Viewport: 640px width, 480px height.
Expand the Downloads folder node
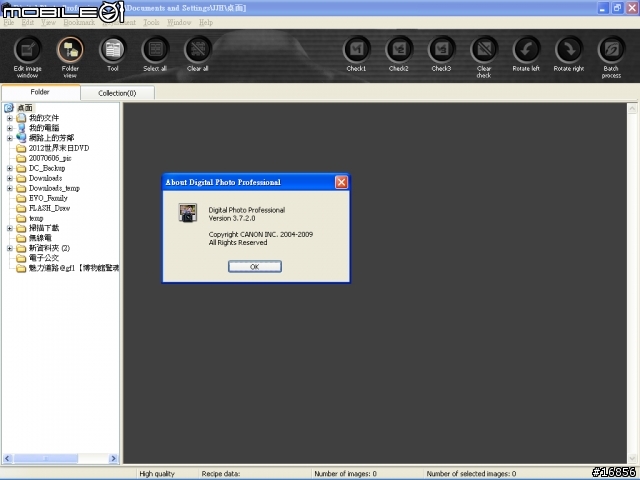[x=10, y=178]
